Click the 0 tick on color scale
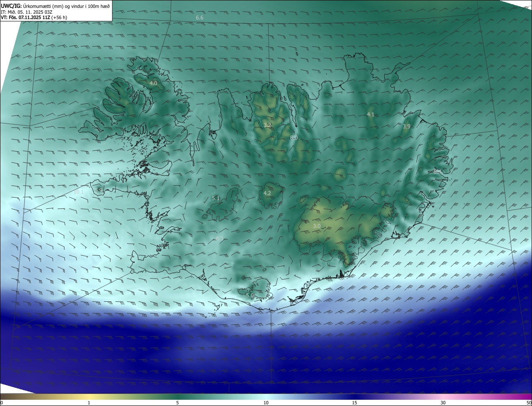 point(1,403)
